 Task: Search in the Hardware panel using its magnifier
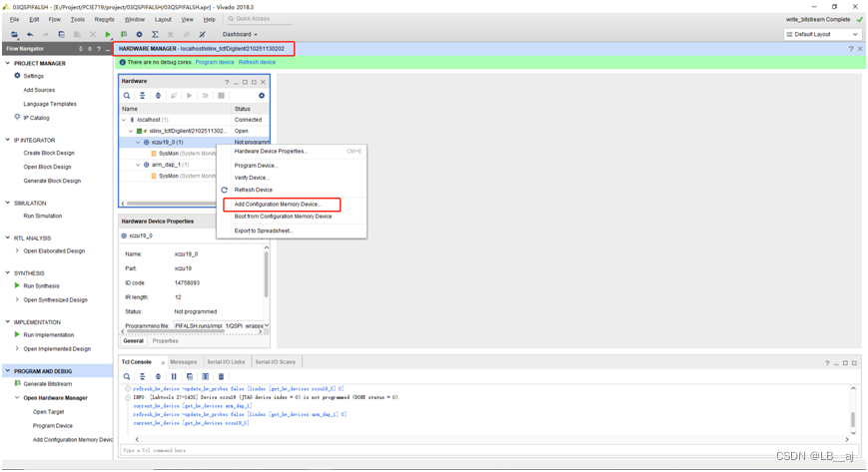click(127, 96)
